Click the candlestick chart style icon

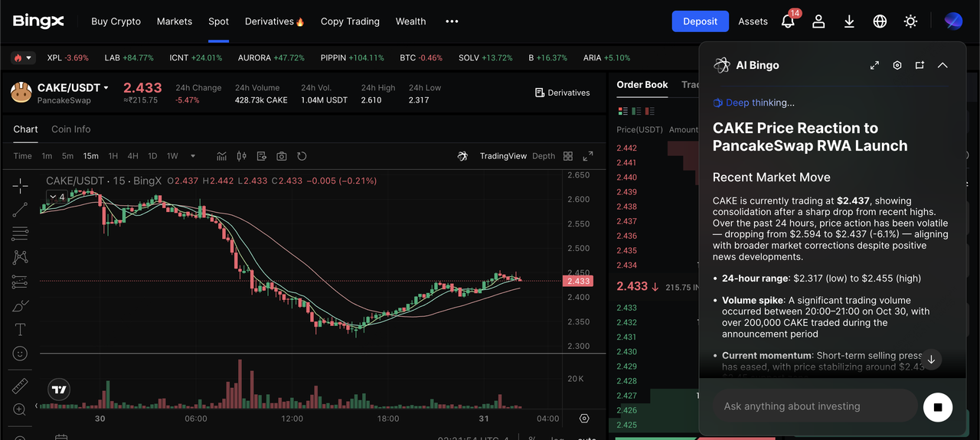point(241,156)
